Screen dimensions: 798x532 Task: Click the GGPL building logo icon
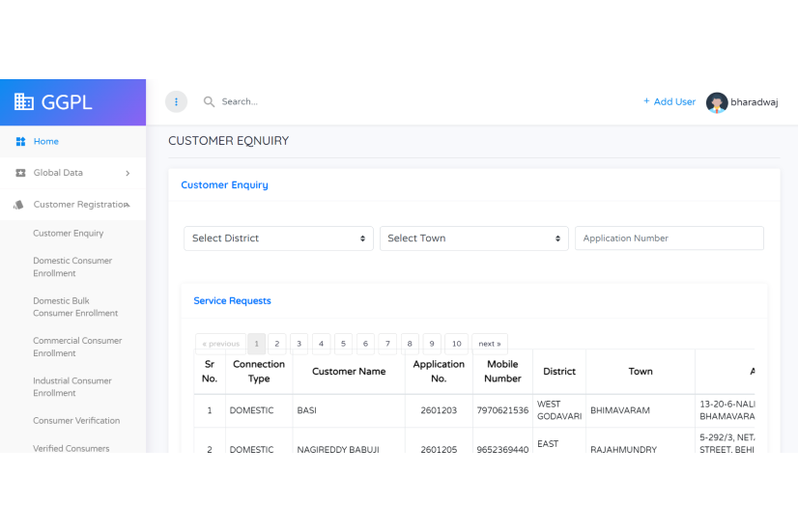click(x=23, y=101)
